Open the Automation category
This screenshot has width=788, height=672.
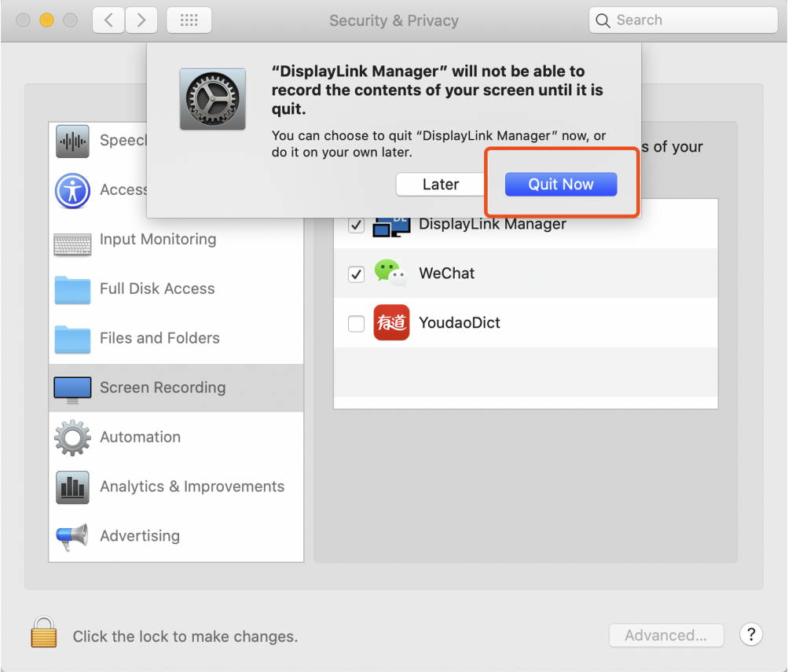point(176,437)
